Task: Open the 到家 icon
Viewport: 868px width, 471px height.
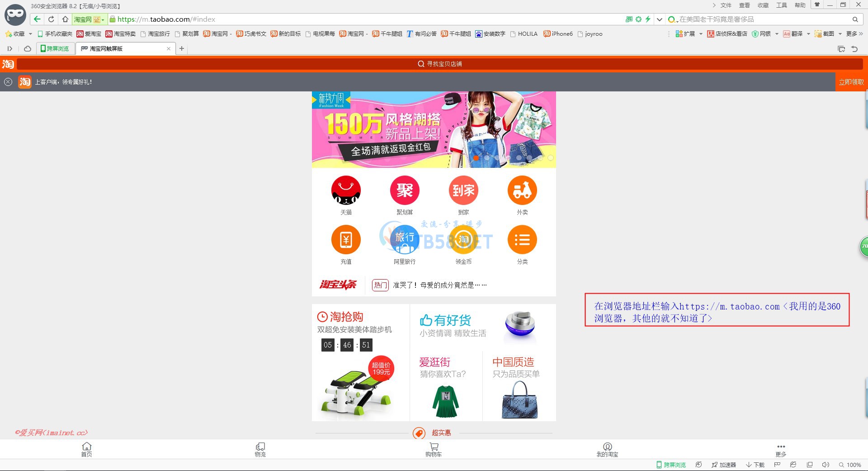Action: click(x=463, y=190)
